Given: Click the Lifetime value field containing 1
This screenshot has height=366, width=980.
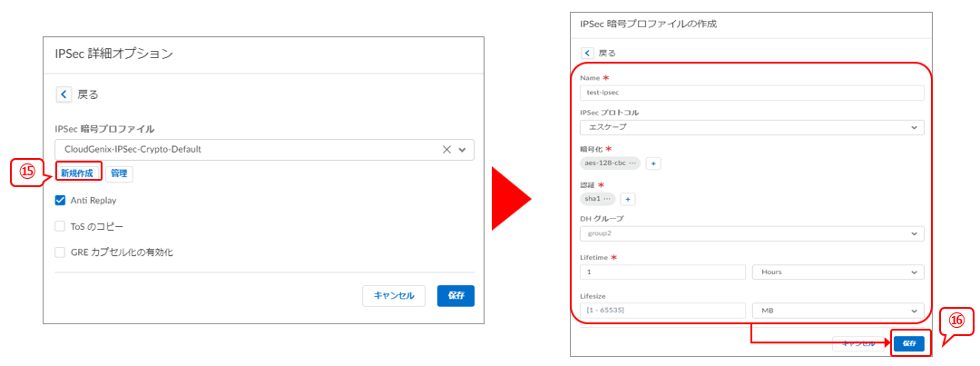Looking at the screenshot, I should tap(662, 272).
